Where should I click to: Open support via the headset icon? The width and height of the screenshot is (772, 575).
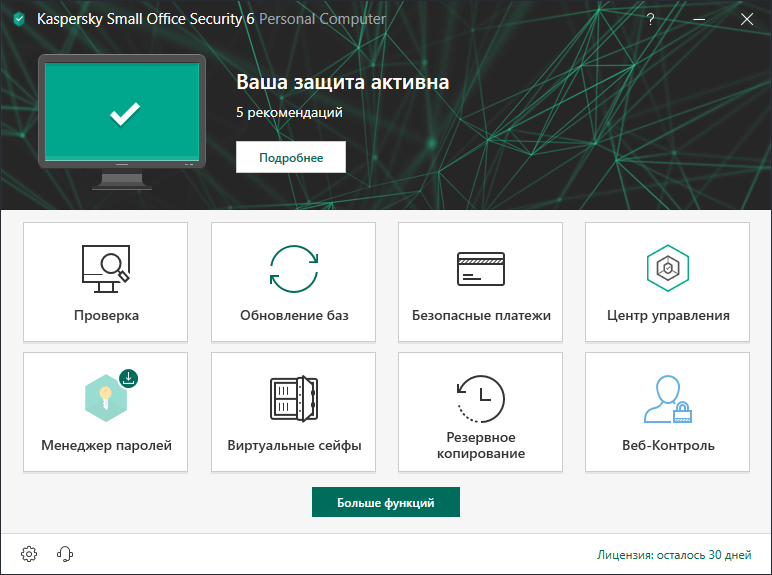[x=65, y=554]
